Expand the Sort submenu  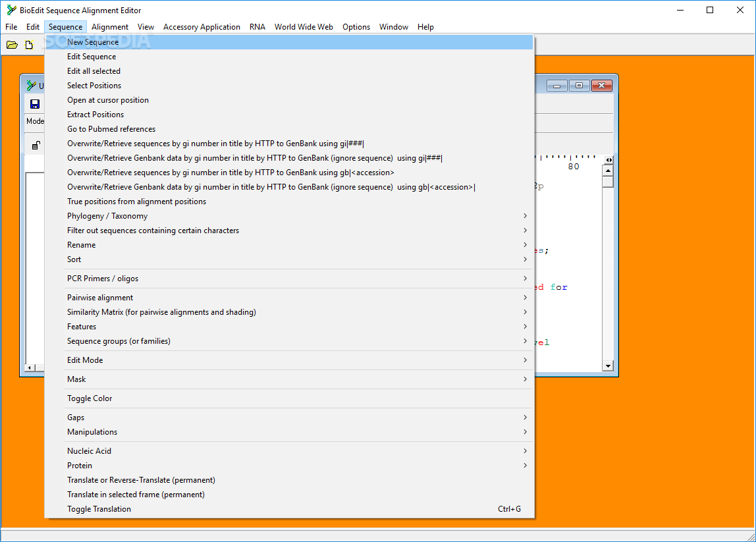(x=289, y=259)
